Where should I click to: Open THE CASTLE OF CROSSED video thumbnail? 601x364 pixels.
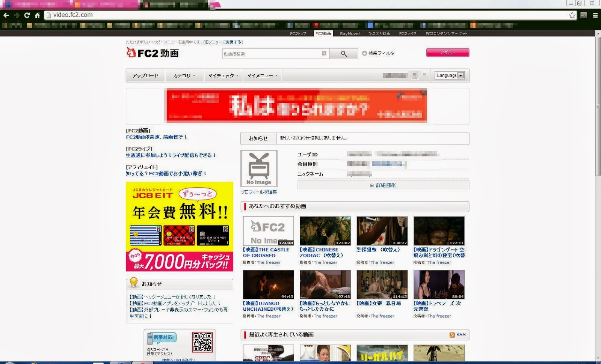(x=268, y=231)
